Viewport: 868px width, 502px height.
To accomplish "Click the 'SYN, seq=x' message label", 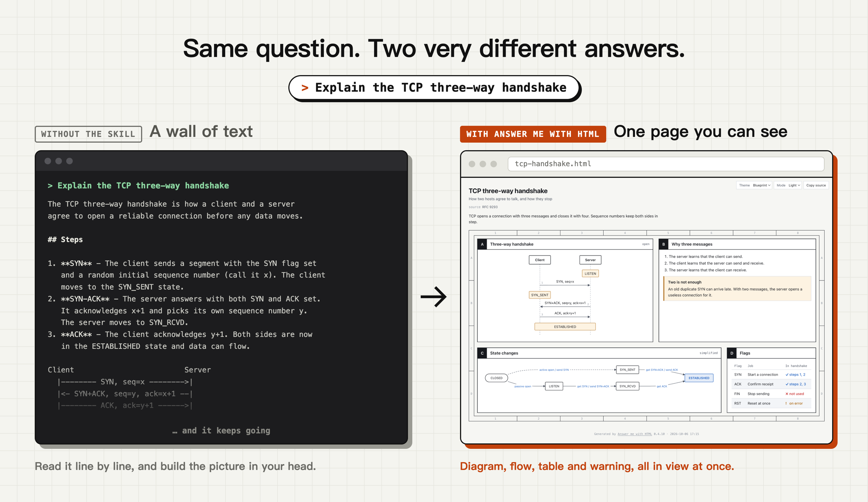I will pyautogui.click(x=565, y=282).
